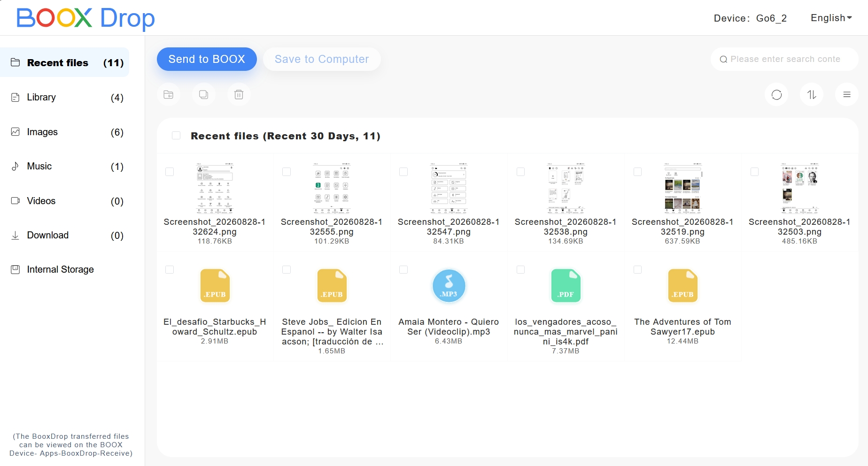868x466 pixels.
Task: Check los_vengadores pdf checkbox
Action: 520,269
